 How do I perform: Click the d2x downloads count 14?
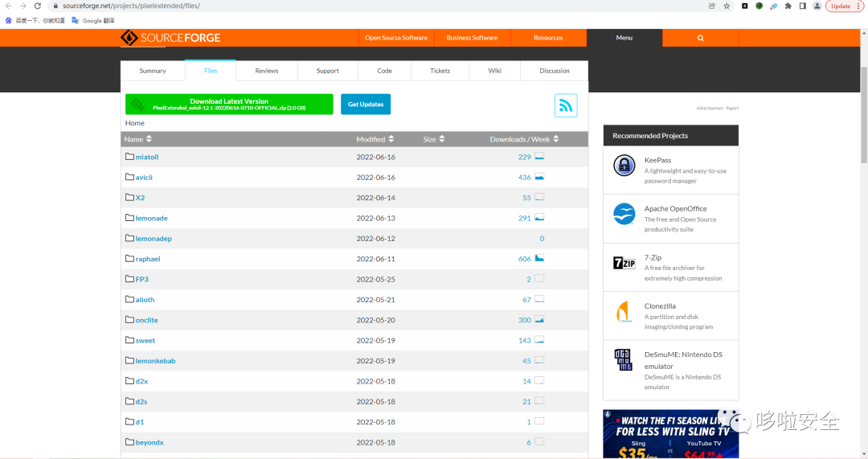tap(526, 381)
